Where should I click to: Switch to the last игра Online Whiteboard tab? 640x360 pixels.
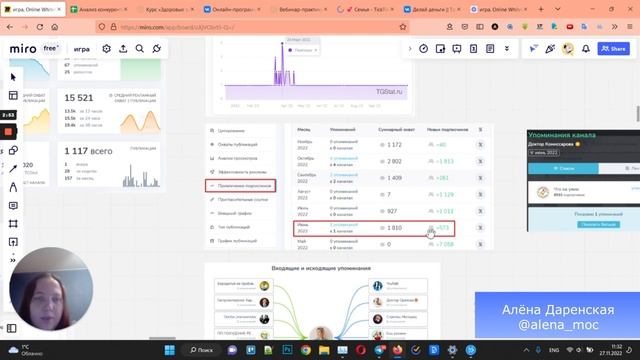[499, 9]
